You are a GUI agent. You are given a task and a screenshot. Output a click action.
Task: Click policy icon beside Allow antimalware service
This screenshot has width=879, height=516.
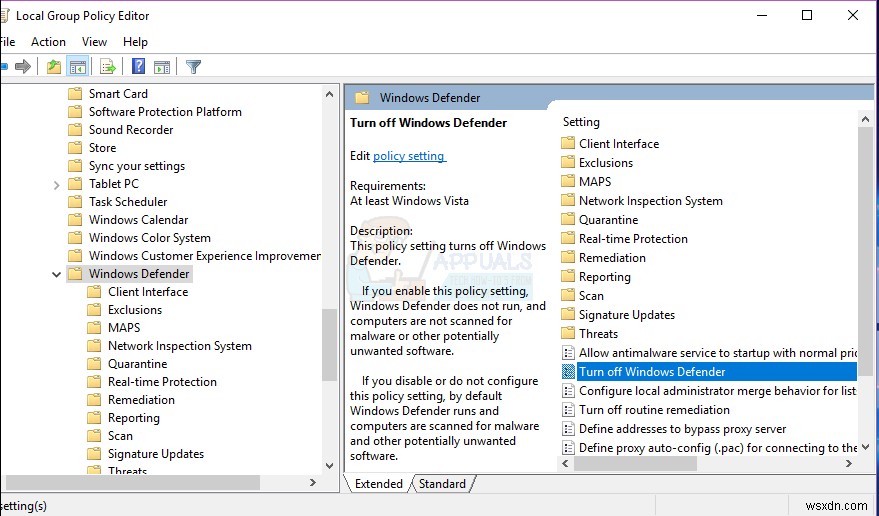[568, 352]
